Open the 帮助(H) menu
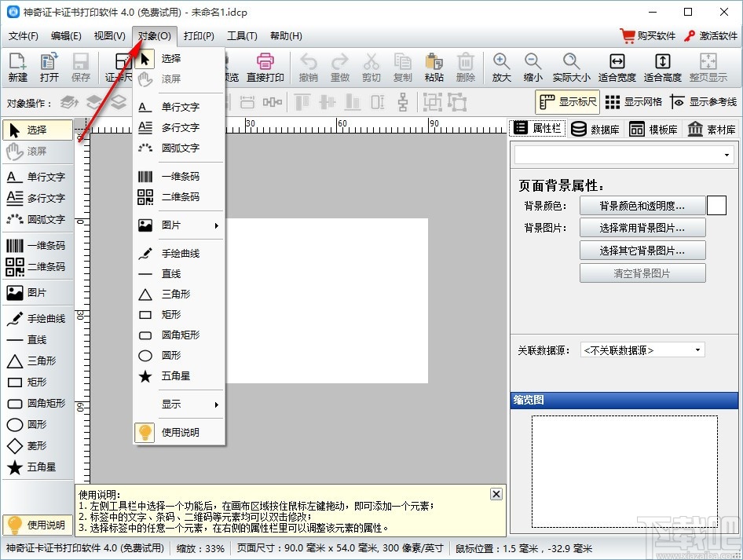 click(286, 36)
